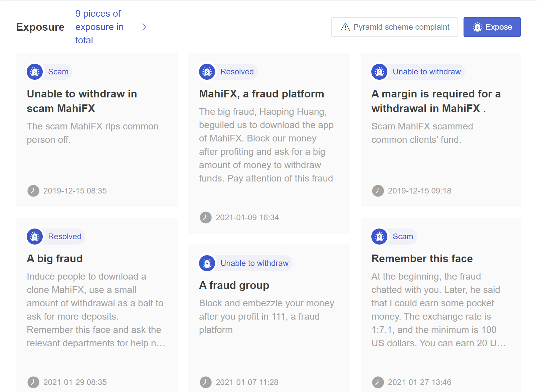Click the Expose button
The image size is (537, 392).
[492, 27]
